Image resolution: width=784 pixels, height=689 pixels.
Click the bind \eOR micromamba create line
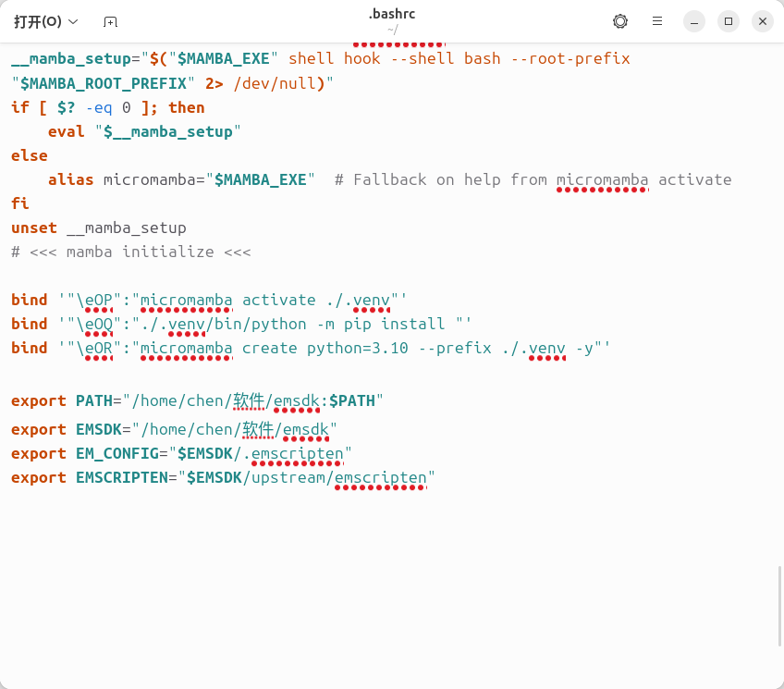pyautogui.click(x=311, y=348)
